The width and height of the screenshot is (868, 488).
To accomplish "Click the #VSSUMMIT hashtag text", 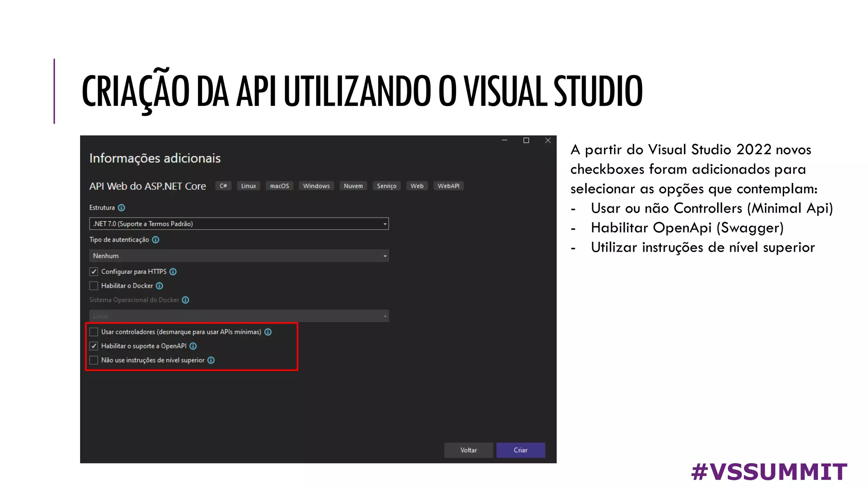I will click(769, 471).
